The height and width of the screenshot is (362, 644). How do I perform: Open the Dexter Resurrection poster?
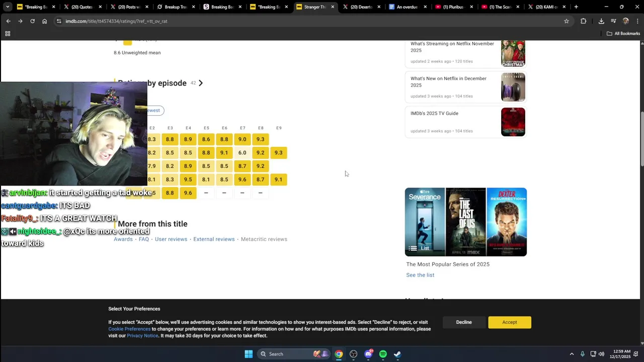pyautogui.click(x=507, y=222)
